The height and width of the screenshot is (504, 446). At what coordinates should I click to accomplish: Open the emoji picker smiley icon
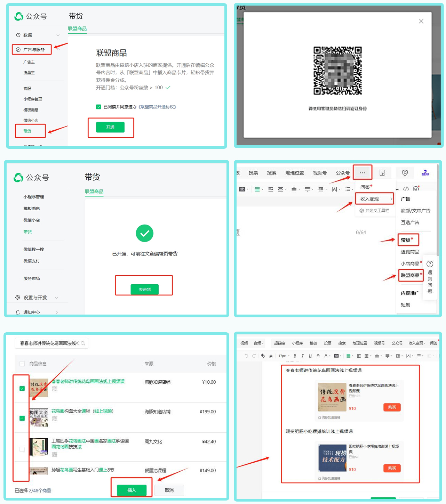416,189
